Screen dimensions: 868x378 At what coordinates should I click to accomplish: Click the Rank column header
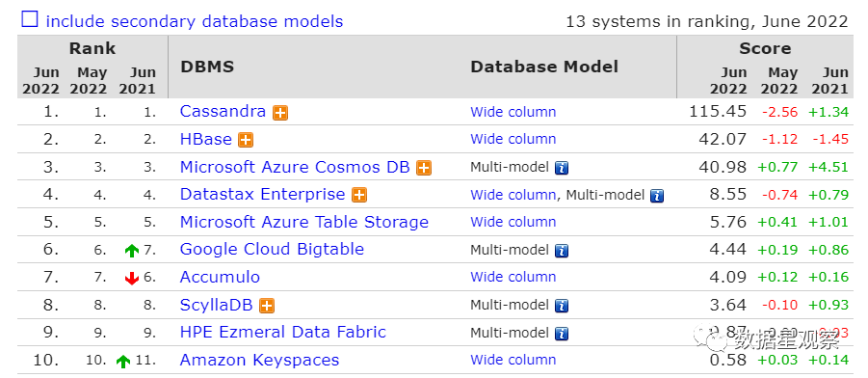pos(92,48)
